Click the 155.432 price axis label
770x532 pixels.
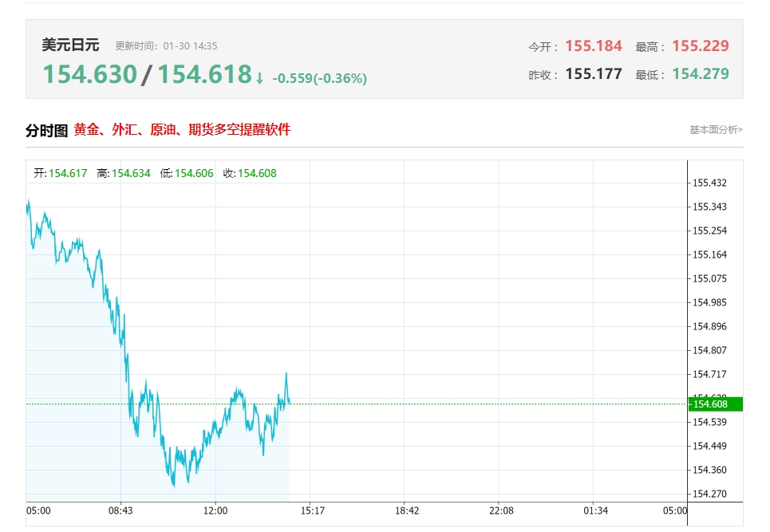tap(709, 183)
